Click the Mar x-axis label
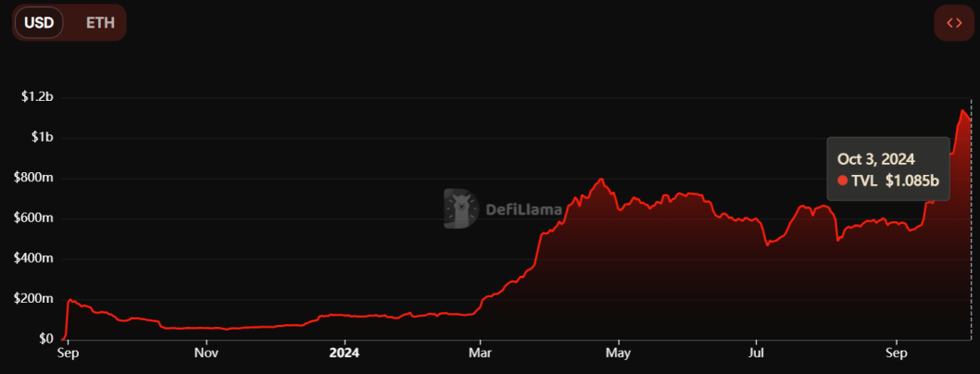This screenshot has height=374, width=980. click(480, 354)
